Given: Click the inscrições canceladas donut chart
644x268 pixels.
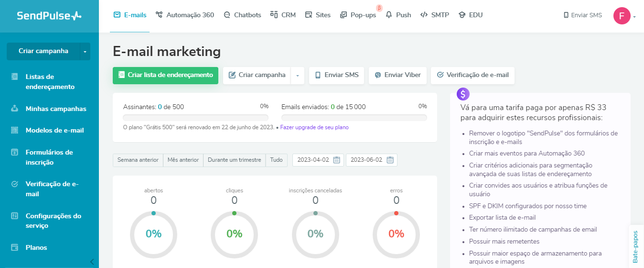Looking at the screenshot, I should [x=315, y=234].
